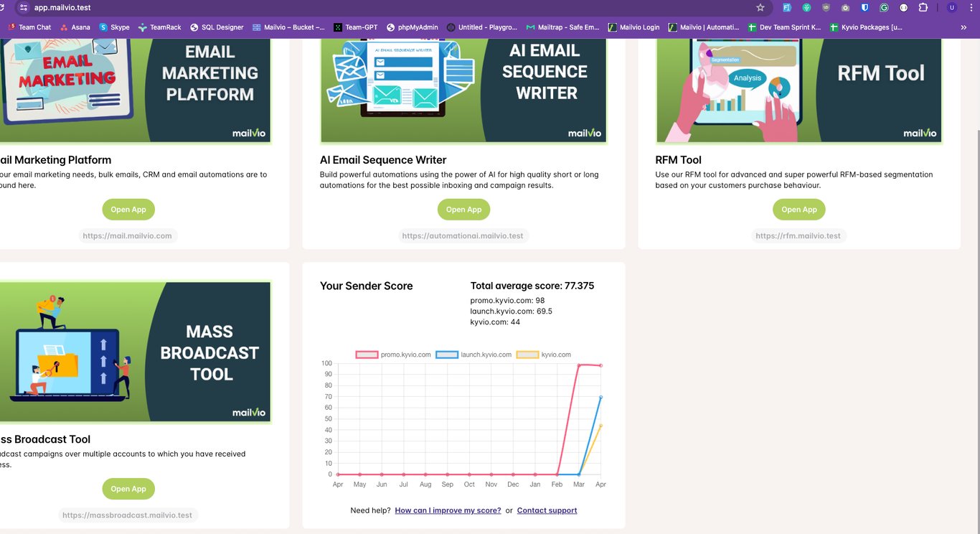Open the Team Chat bookmark
This screenshot has width=980, height=534.
coord(29,27)
